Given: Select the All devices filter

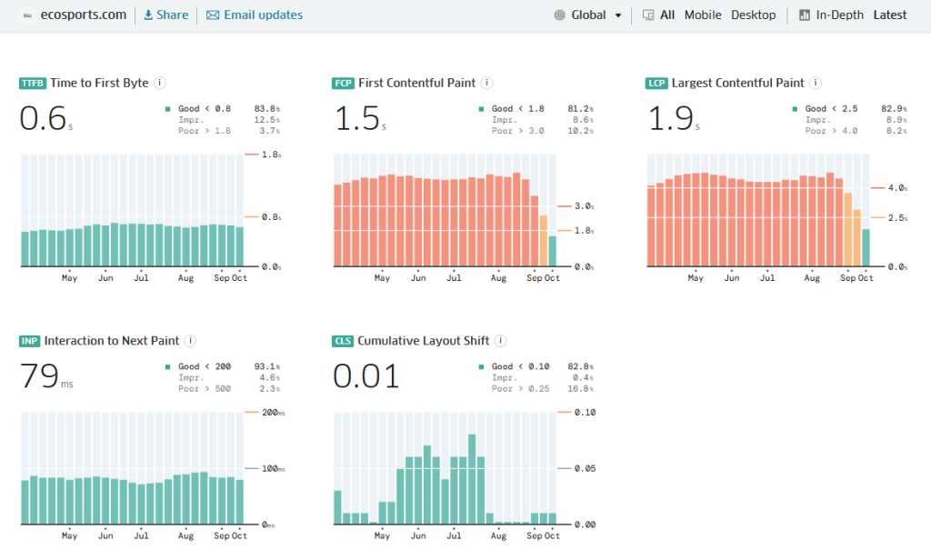Looking at the screenshot, I should 667,15.
